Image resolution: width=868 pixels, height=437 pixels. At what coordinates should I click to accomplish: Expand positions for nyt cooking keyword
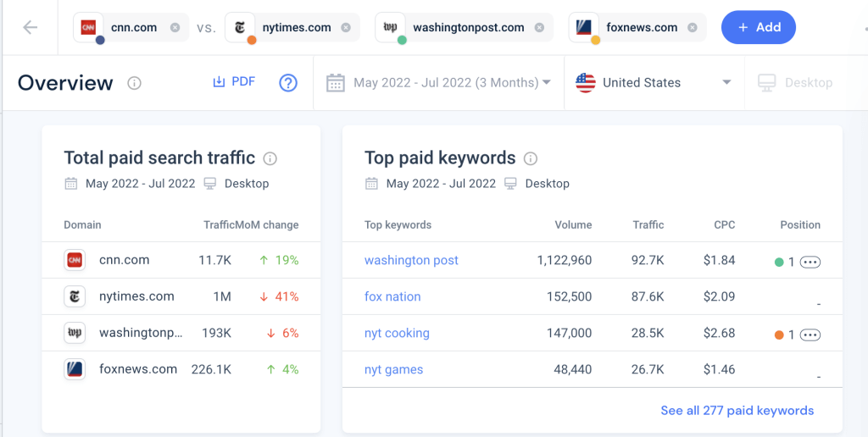pyautogui.click(x=810, y=335)
